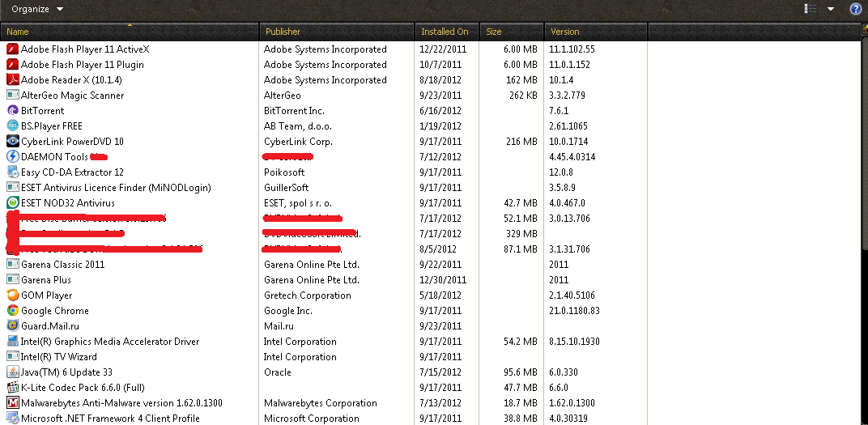Click the ESET Antivirus Licence Finder icon

click(x=12, y=188)
